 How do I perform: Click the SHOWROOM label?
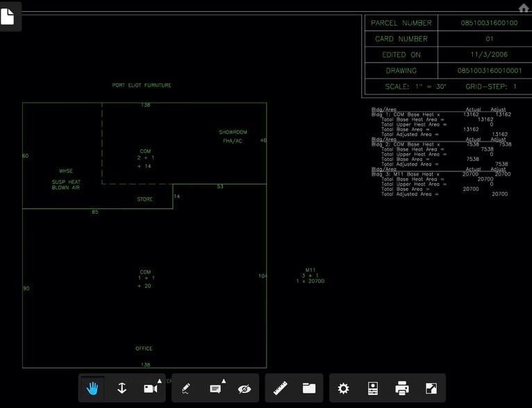(x=233, y=132)
